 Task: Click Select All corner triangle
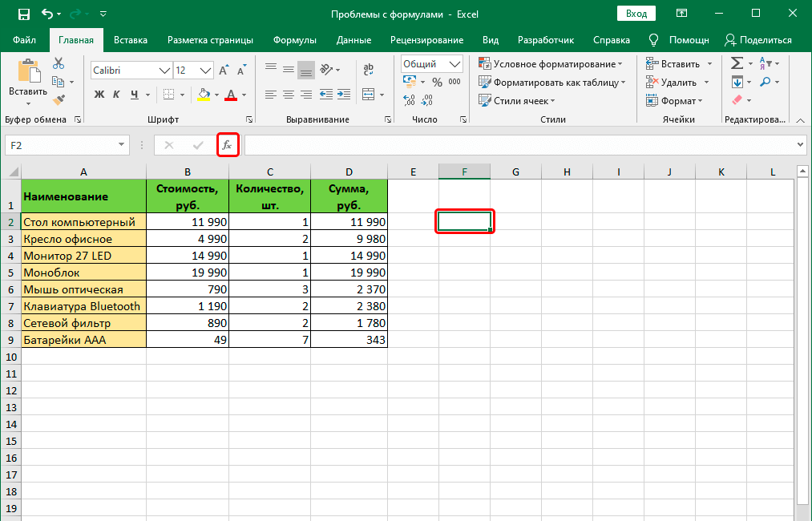14,172
